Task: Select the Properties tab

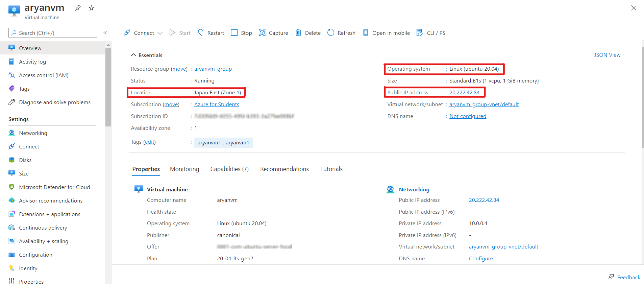Action: (146, 169)
